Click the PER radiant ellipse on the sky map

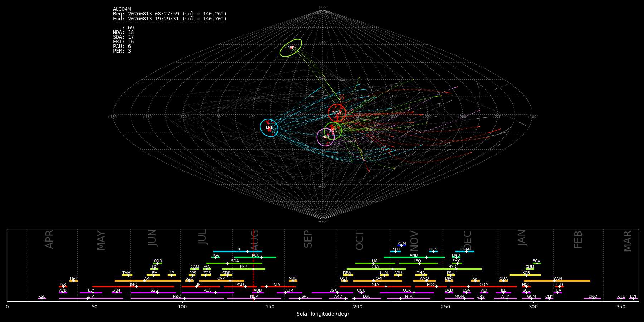pos(291,48)
